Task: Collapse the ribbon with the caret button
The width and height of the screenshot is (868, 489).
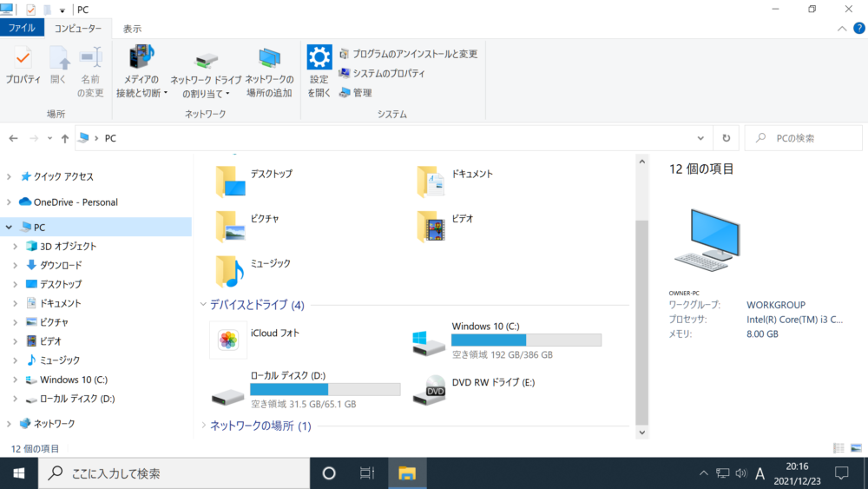Action: coord(842,29)
